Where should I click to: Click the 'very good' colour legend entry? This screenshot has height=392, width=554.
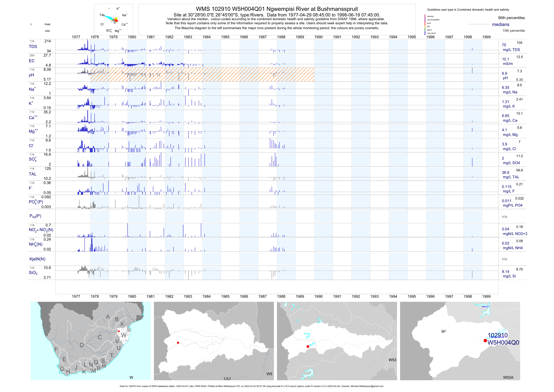[x=431, y=33]
